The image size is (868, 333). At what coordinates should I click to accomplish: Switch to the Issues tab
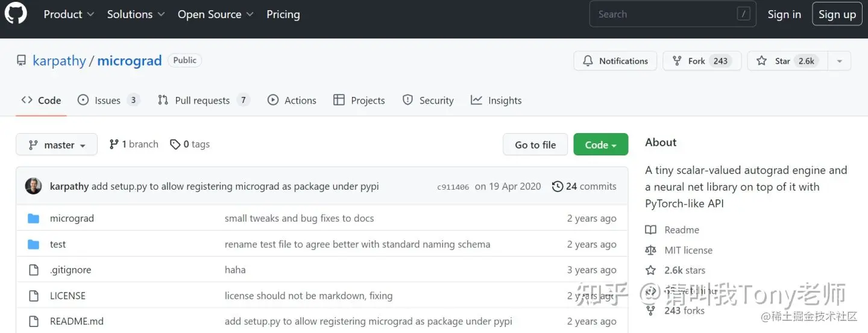(x=108, y=101)
